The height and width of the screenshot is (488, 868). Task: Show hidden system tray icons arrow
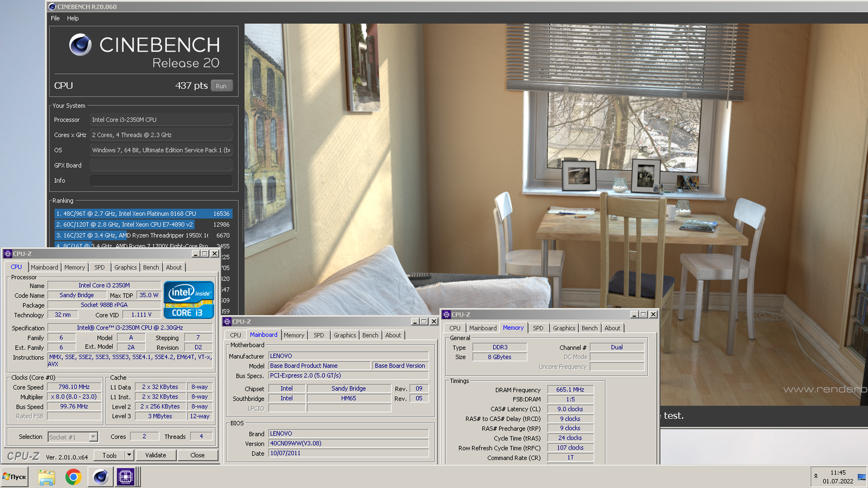(816, 476)
